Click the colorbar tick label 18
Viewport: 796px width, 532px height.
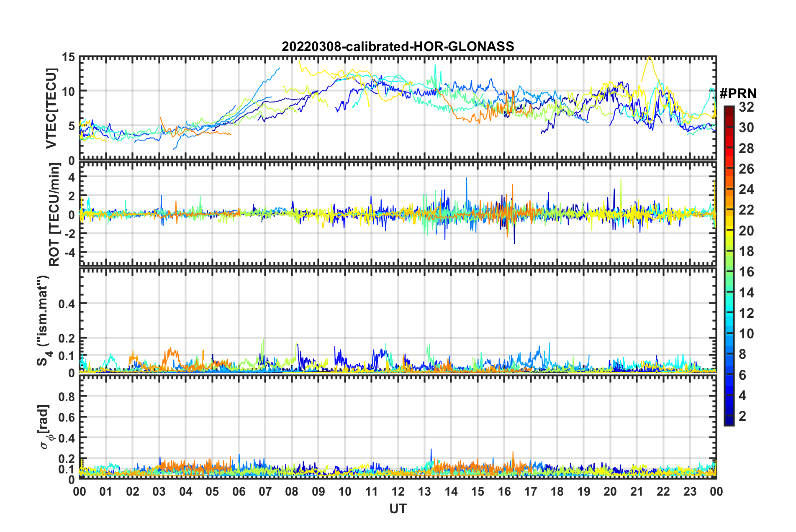point(746,251)
